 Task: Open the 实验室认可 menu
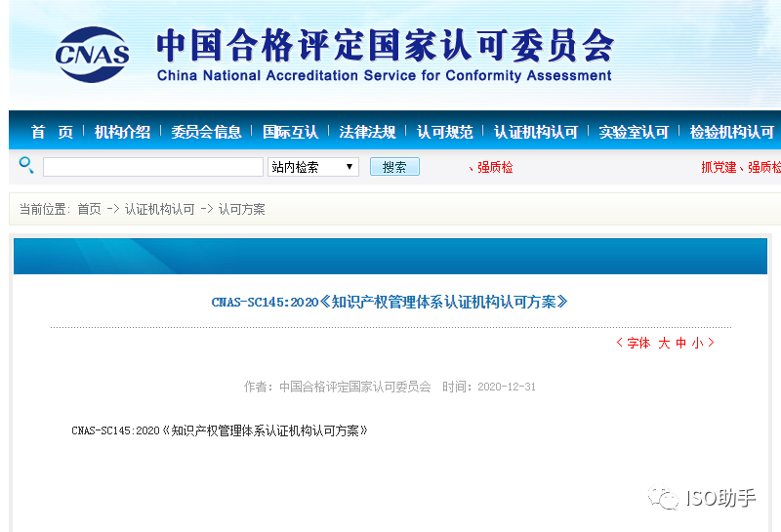tap(634, 132)
